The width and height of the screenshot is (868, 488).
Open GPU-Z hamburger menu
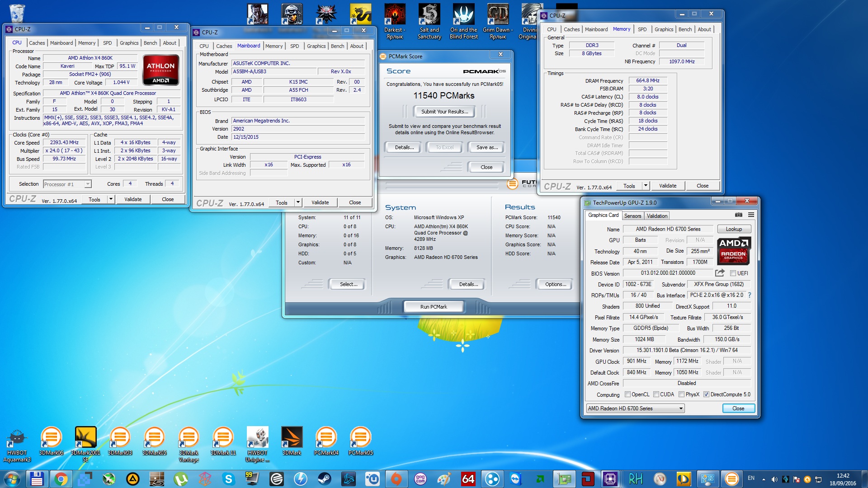751,215
